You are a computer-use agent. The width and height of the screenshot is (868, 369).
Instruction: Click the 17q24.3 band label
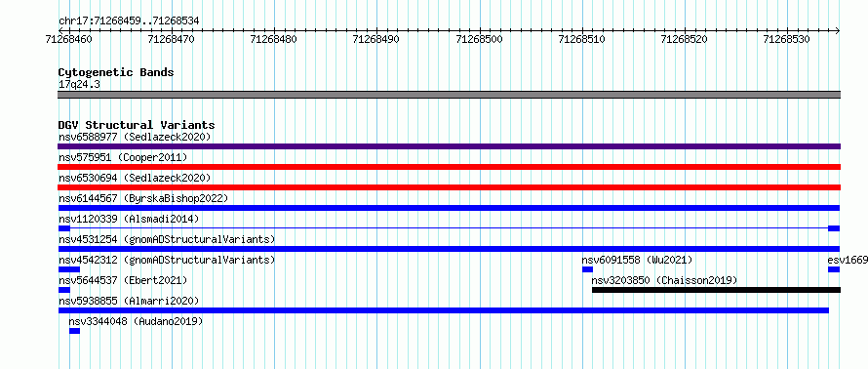point(79,84)
